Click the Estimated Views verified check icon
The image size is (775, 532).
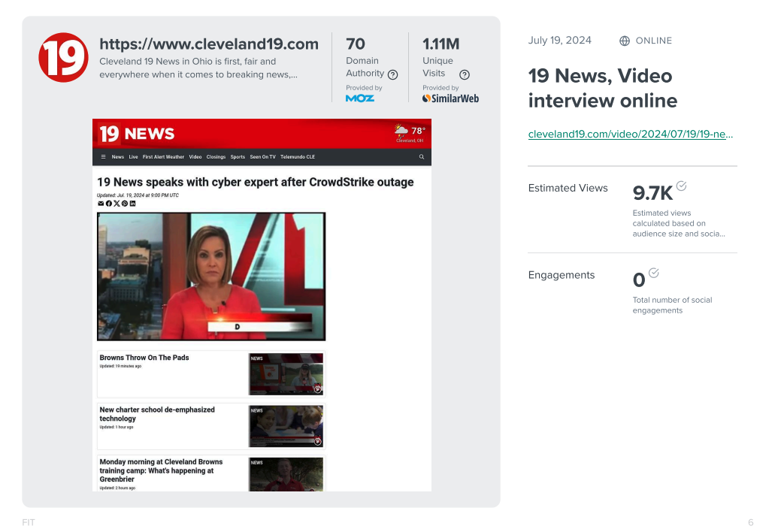(681, 186)
